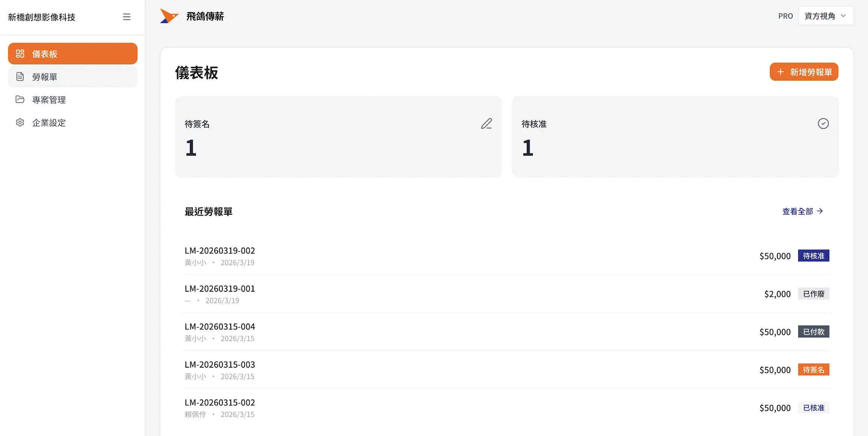
Task: Click the 企業設定 menu label
Action: [49, 123]
